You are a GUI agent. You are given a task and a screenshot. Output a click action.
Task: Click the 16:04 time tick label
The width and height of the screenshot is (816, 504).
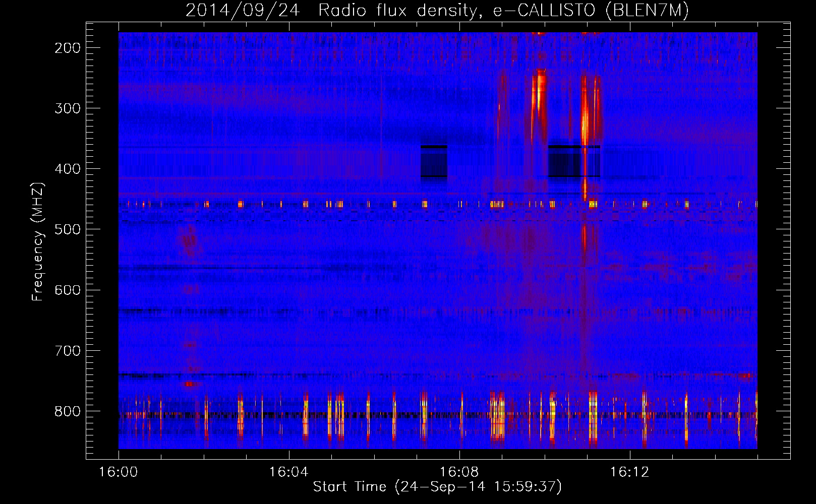pos(289,472)
